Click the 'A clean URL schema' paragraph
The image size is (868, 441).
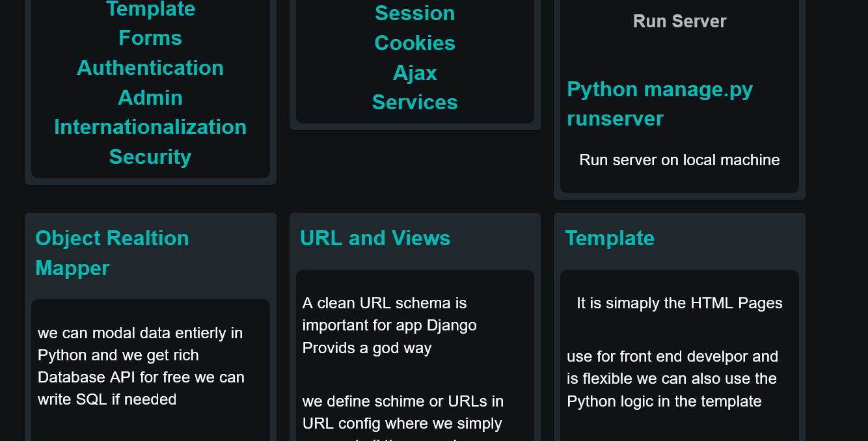click(x=389, y=325)
